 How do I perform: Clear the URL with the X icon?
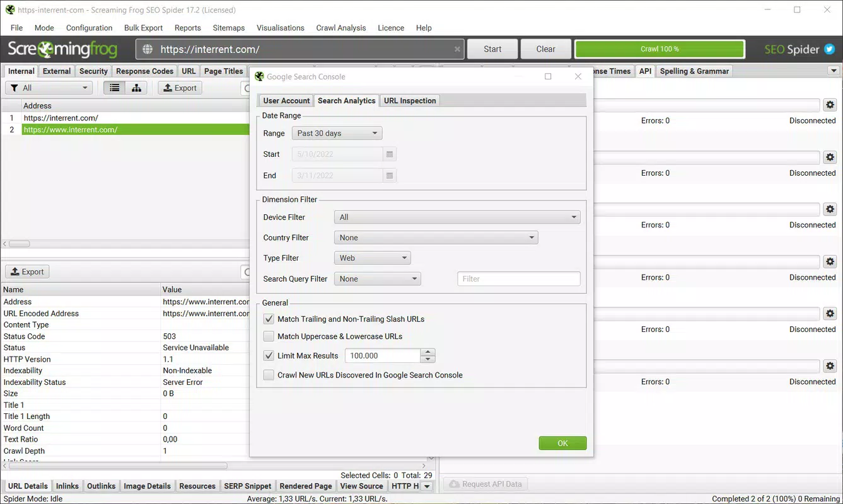tap(457, 49)
